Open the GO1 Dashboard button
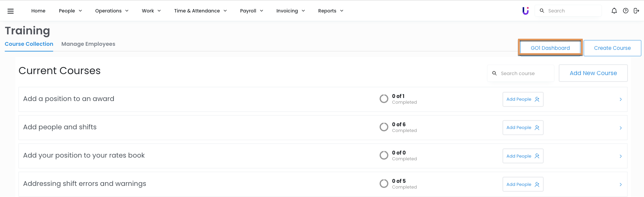644x197 pixels. [550, 48]
